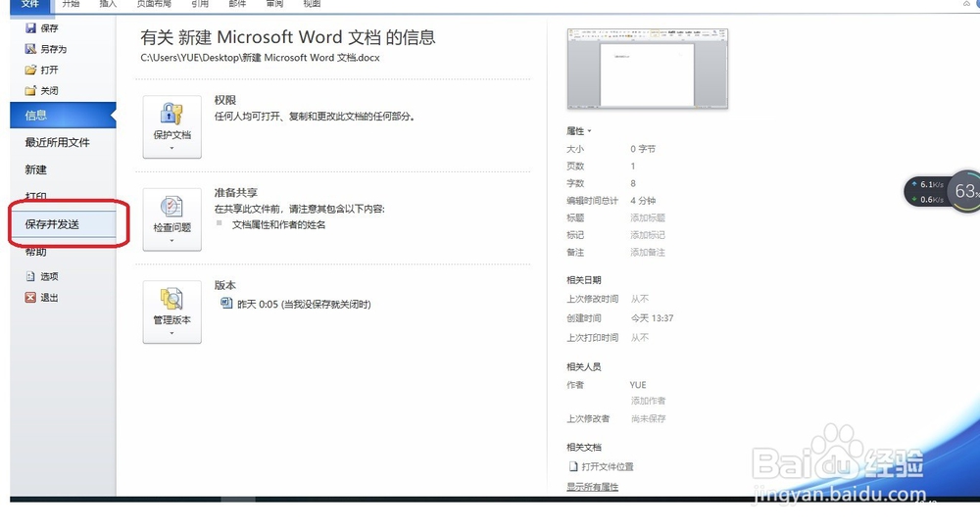Open the Properties (属性) dropdown
The image size is (980, 528).
coord(579,131)
